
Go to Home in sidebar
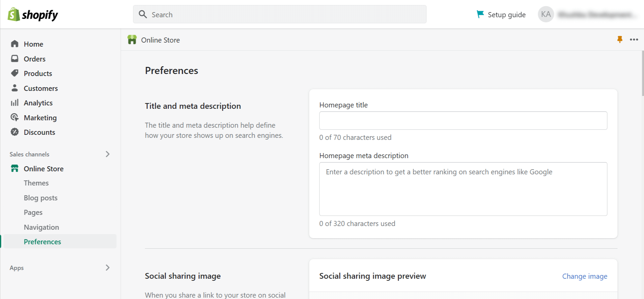[33, 44]
